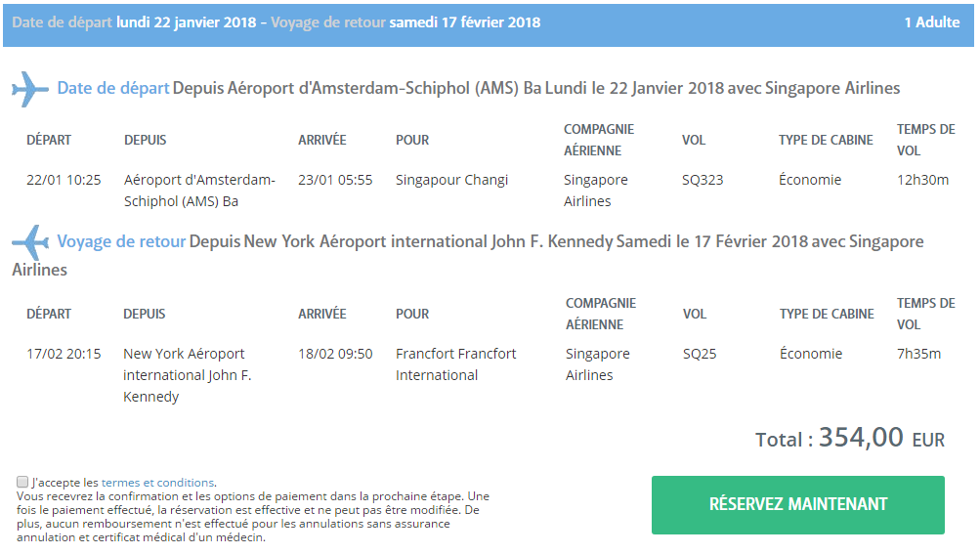Select the Date de départ section heading
The width and height of the screenshot is (980, 554).
113,88
